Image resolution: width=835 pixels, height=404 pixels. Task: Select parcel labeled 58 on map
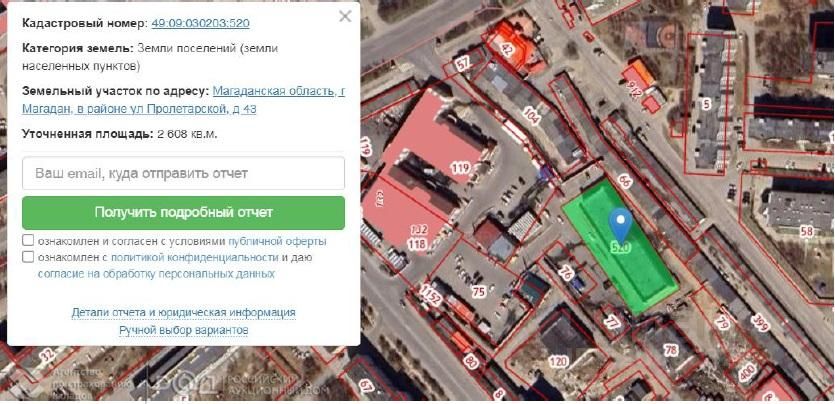(806, 232)
